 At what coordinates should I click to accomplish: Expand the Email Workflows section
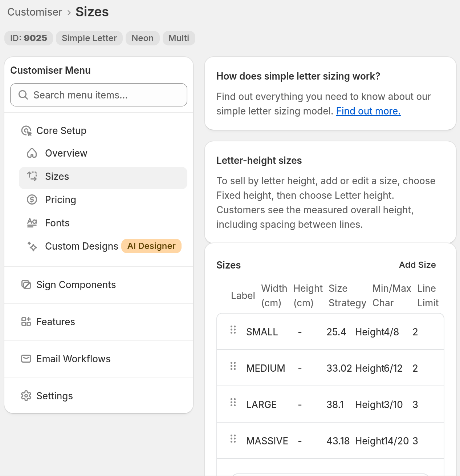tap(99, 359)
